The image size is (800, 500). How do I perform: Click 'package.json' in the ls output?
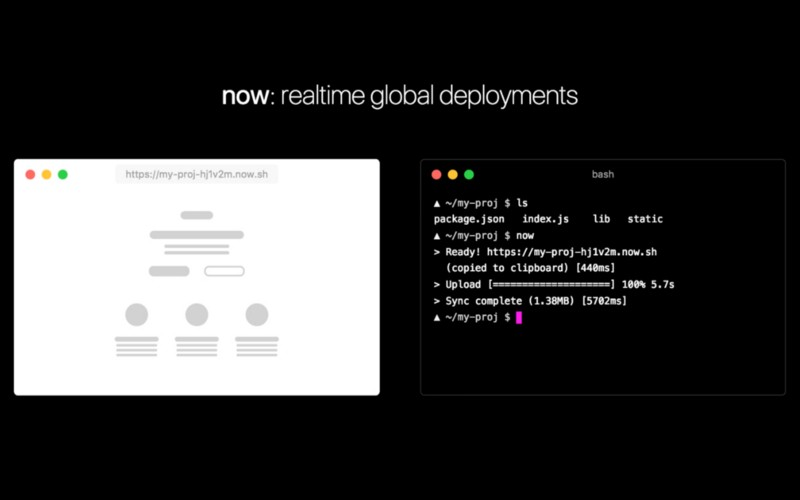[x=469, y=219]
